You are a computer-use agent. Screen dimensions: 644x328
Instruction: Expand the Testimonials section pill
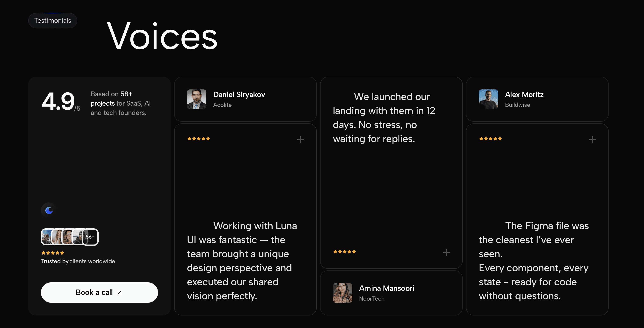[x=53, y=20]
